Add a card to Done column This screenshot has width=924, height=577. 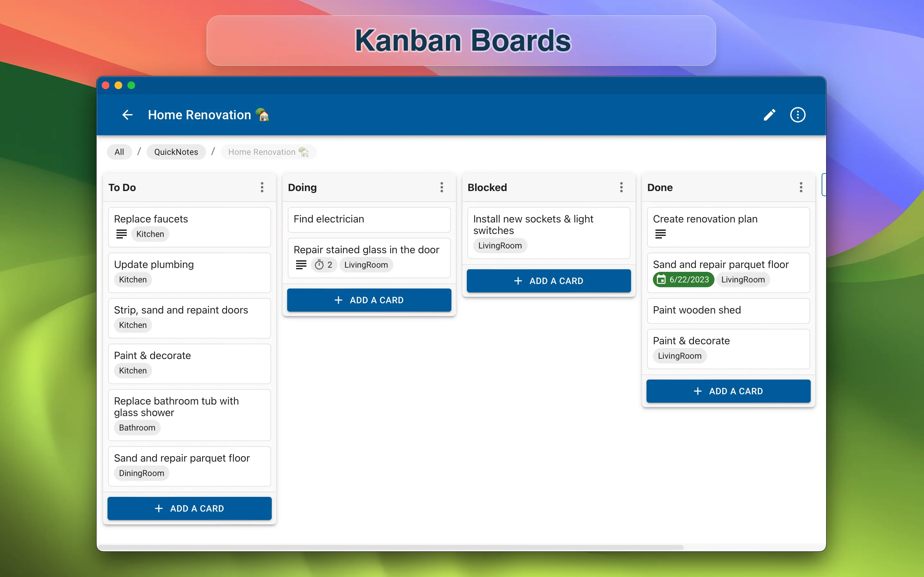[728, 391]
